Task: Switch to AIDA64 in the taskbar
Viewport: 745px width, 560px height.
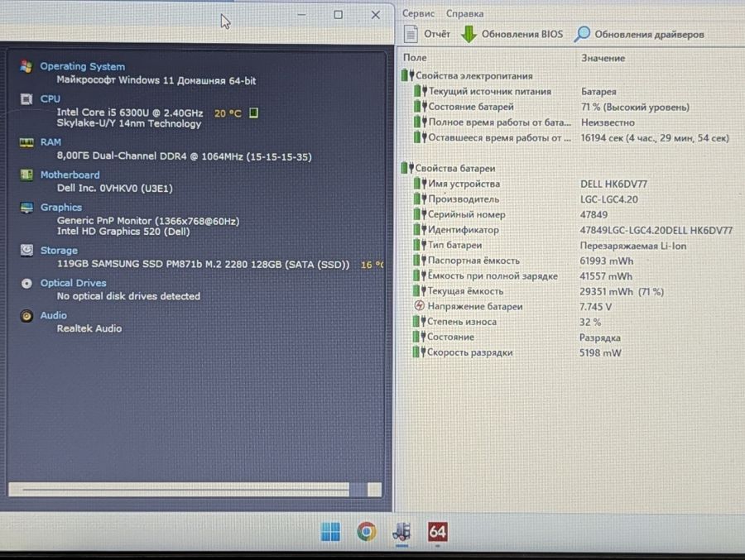Action: [437, 532]
